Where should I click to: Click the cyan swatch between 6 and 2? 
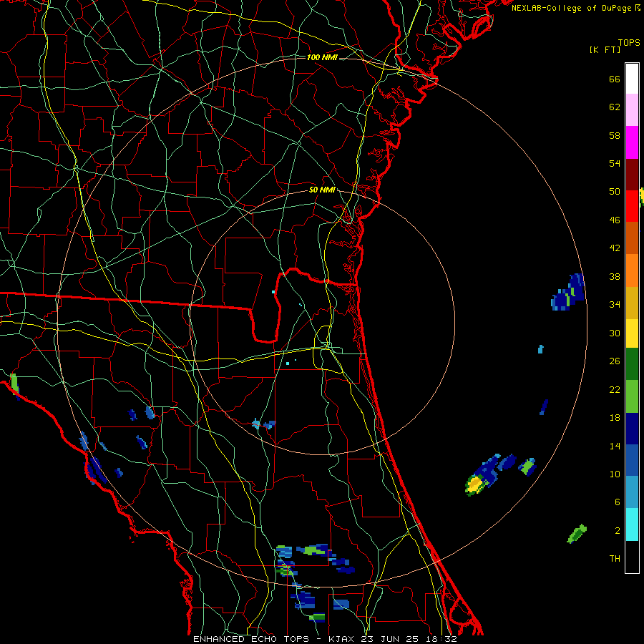click(632, 525)
